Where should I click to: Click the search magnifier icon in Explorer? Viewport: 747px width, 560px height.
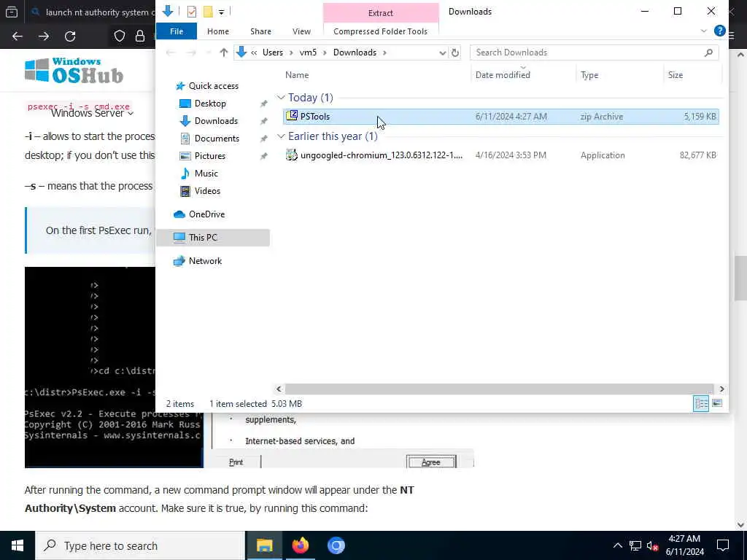click(708, 52)
